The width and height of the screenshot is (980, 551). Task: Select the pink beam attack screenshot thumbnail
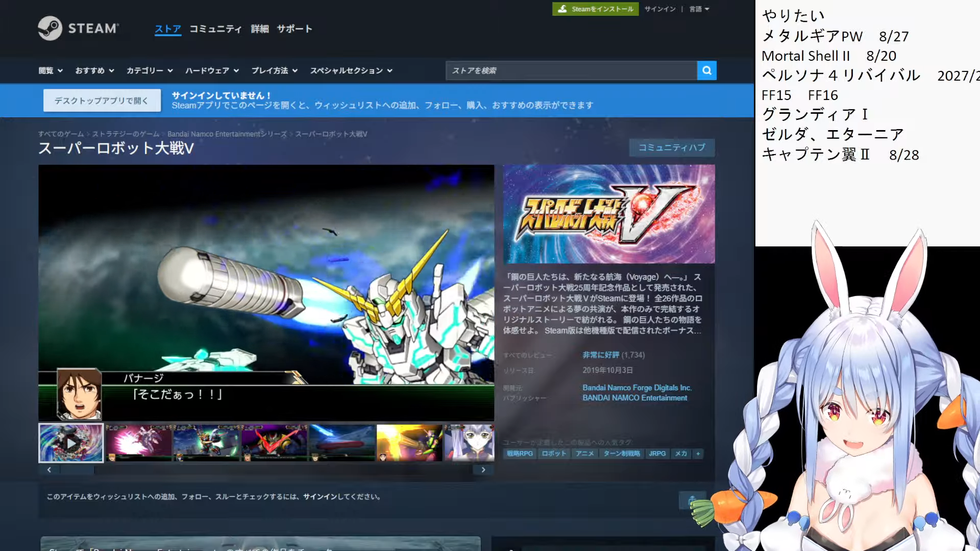(x=139, y=443)
